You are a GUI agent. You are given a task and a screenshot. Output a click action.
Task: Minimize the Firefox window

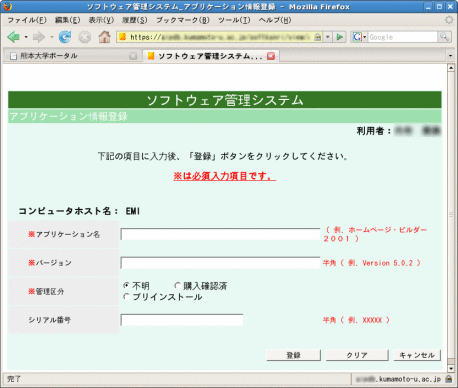pos(429,6)
